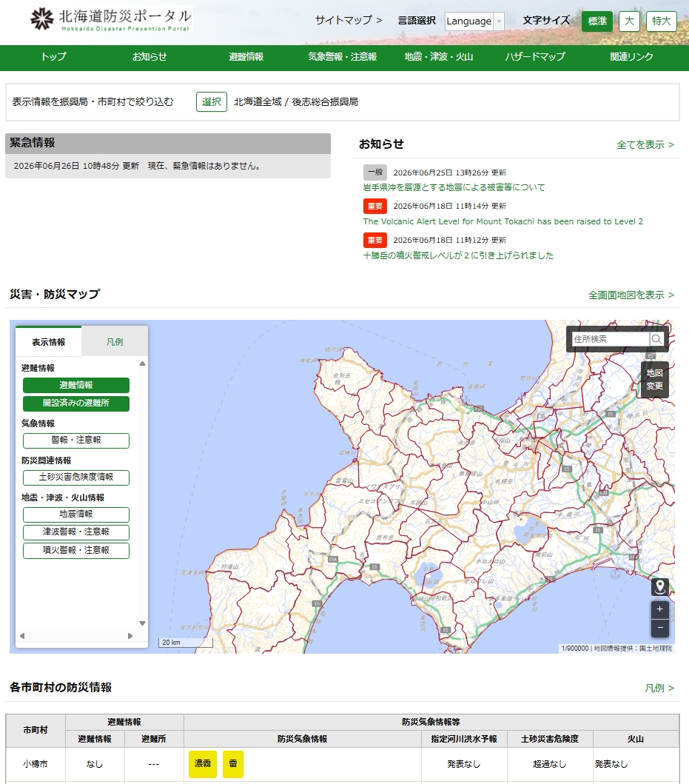Click 土砂災害危険度 column header
Viewport: 689px width, 784px height.
pos(550,739)
